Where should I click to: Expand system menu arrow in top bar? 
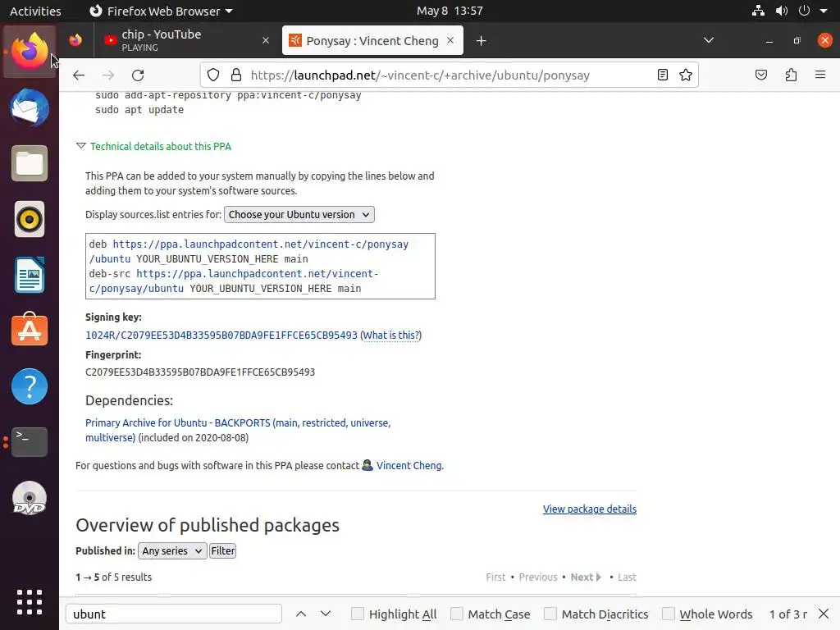pos(824,11)
